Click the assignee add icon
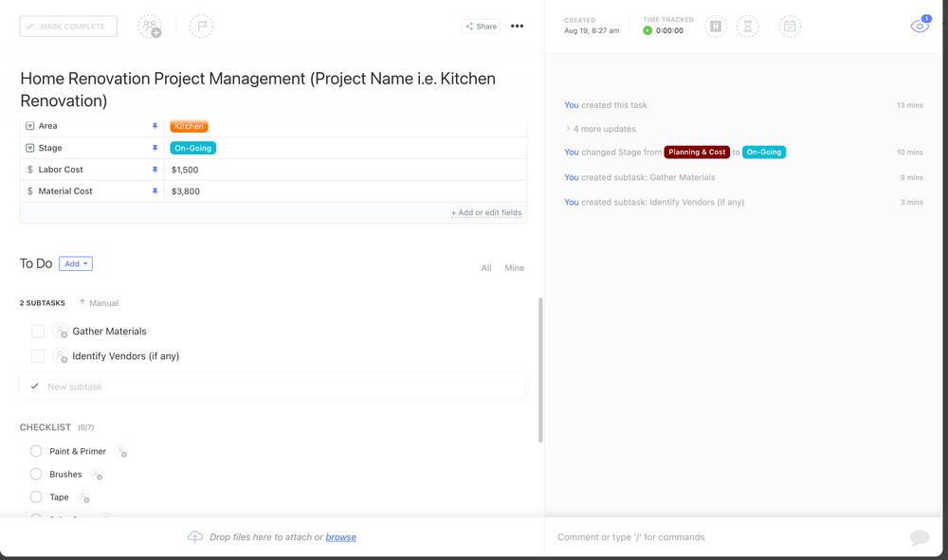 pos(150,26)
